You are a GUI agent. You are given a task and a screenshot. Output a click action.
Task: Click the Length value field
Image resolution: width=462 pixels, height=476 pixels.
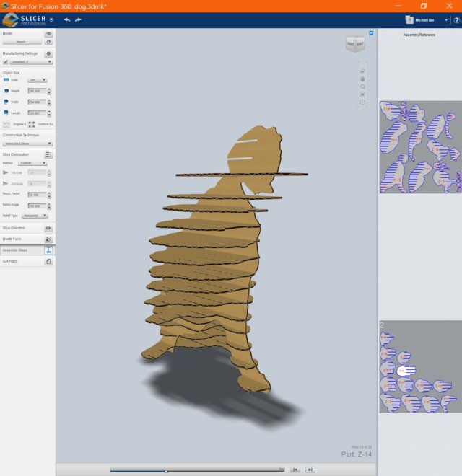pyautogui.click(x=37, y=113)
